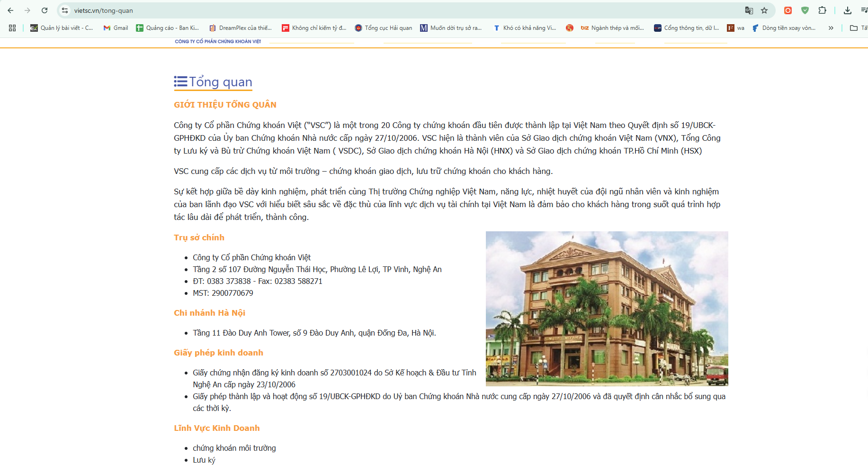
Task: Click paragraph starting 'Sự kết hợp giữa bề dày'
Action: point(447,204)
